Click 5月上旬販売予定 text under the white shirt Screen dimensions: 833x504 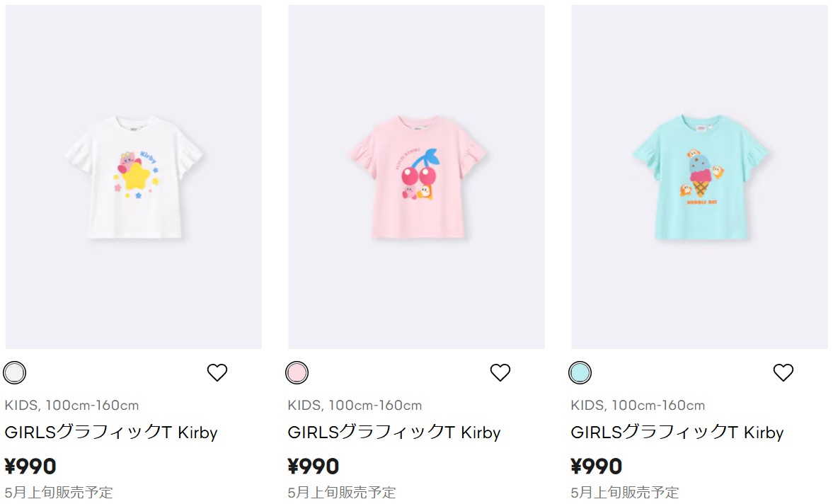59,492
